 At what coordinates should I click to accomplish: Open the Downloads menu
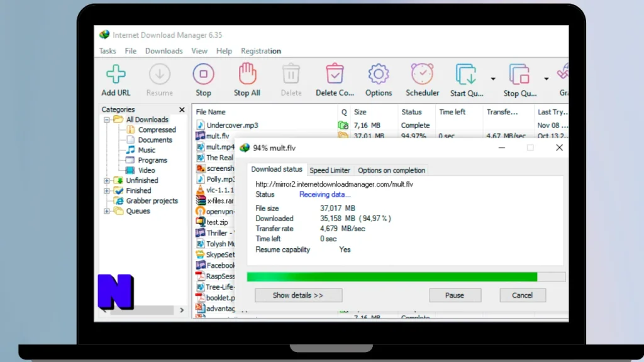click(x=164, y=51)
